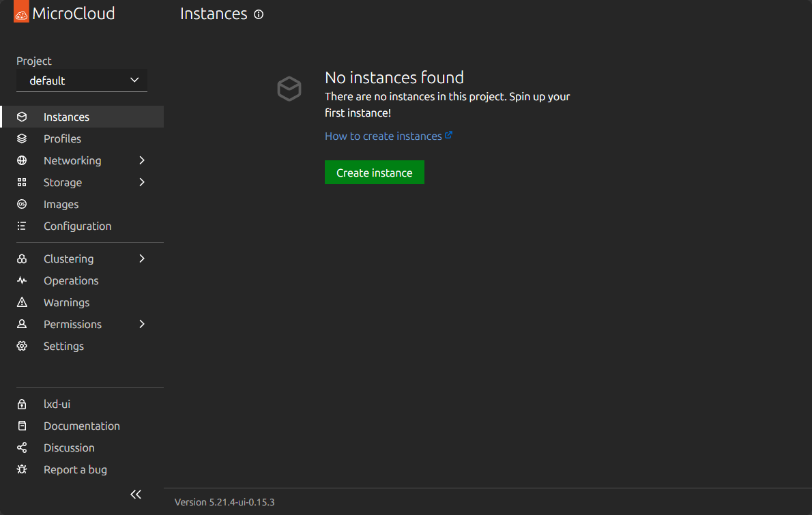Screen dimensions: 812x515
Task: Click the Discussion share icon
Action: pyautogui.click(x=22, y=447)
